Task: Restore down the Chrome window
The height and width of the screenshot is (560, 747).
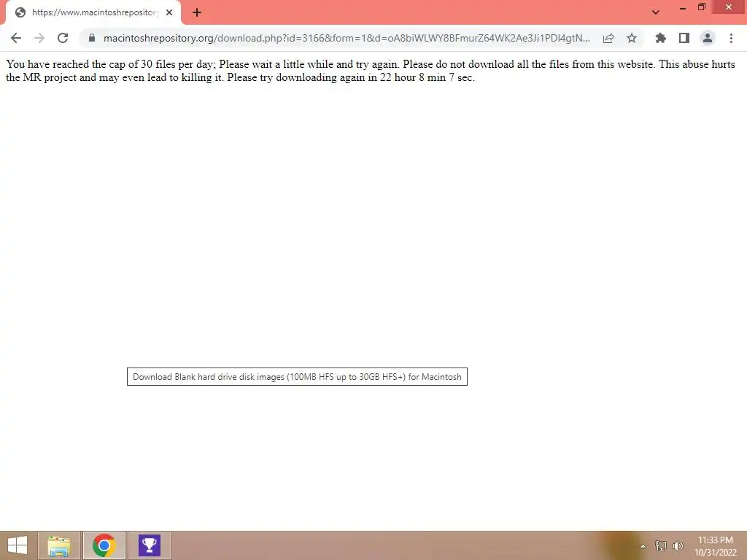Action: (702, 7)
